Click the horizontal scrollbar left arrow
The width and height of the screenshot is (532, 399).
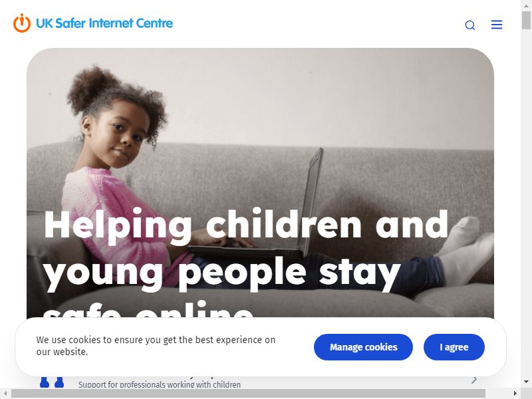[x=5, y=394]
